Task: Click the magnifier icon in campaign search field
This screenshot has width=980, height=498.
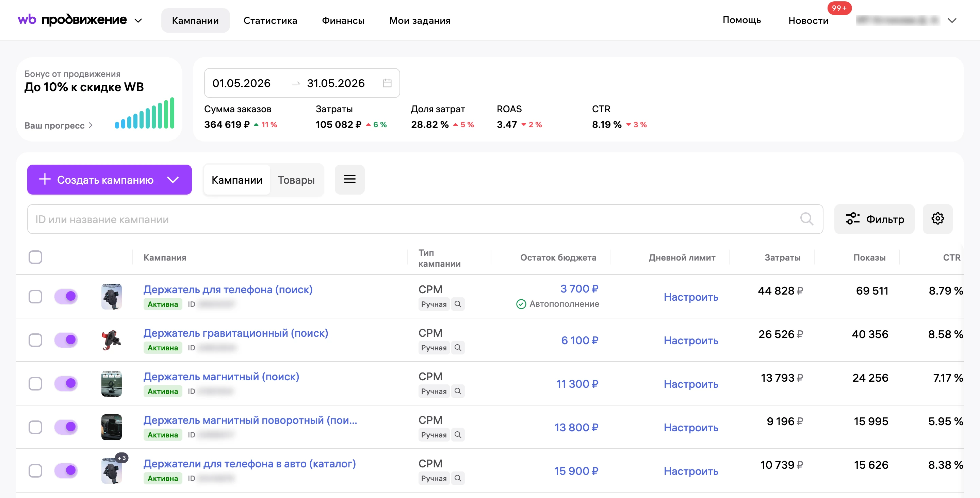Action: [x=806, y=219]
